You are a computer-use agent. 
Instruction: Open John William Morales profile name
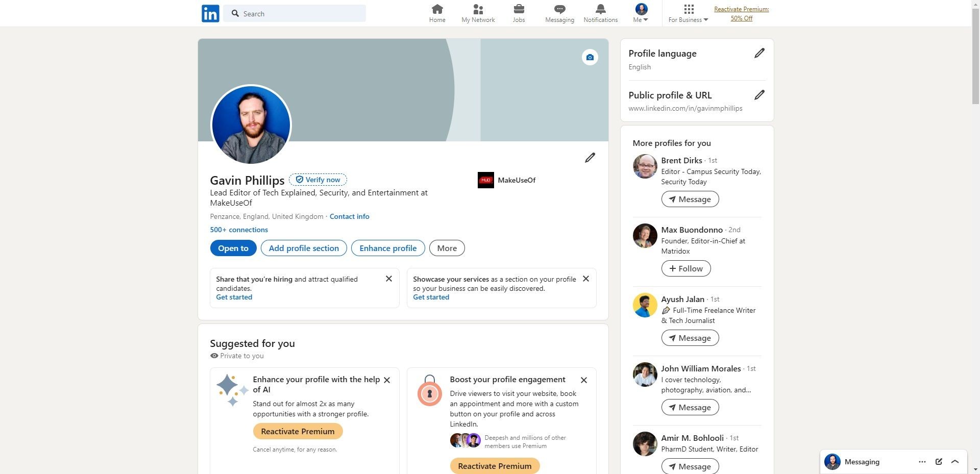(x=701, y=368)
